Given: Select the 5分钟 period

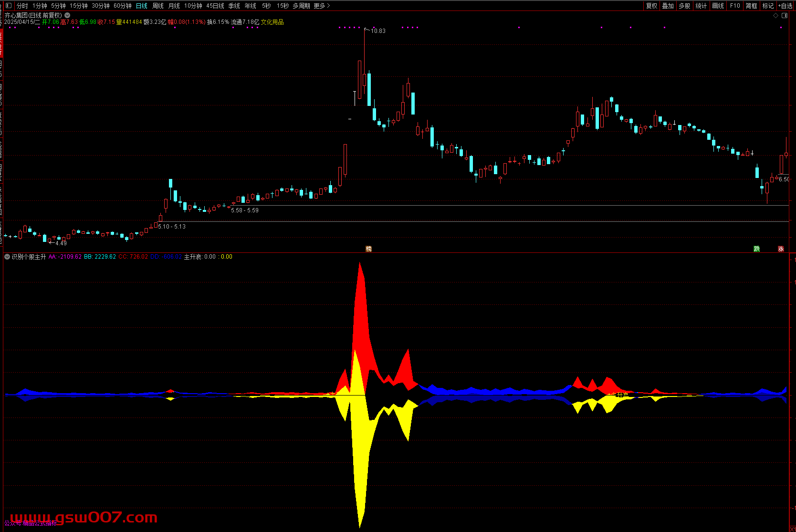Looking at the screenshot, I should coord(58,6).
